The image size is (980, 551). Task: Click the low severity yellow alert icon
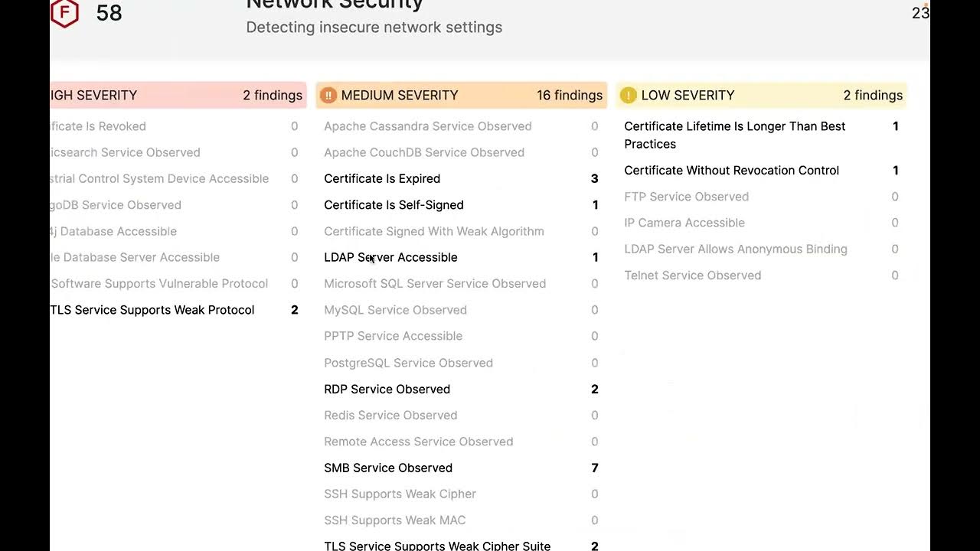628,95
